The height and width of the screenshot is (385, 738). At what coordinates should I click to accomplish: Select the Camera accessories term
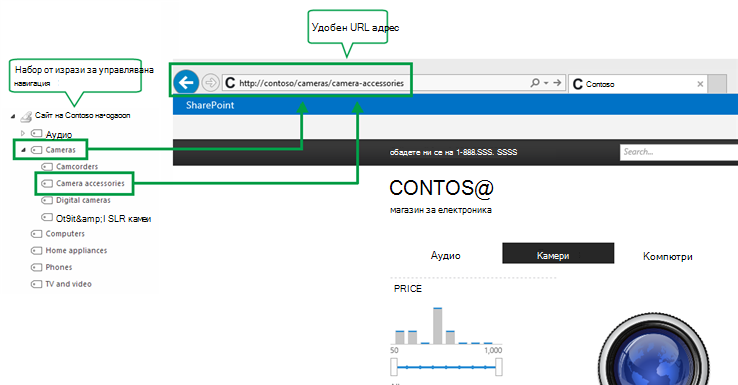click(x=90, y=183)
